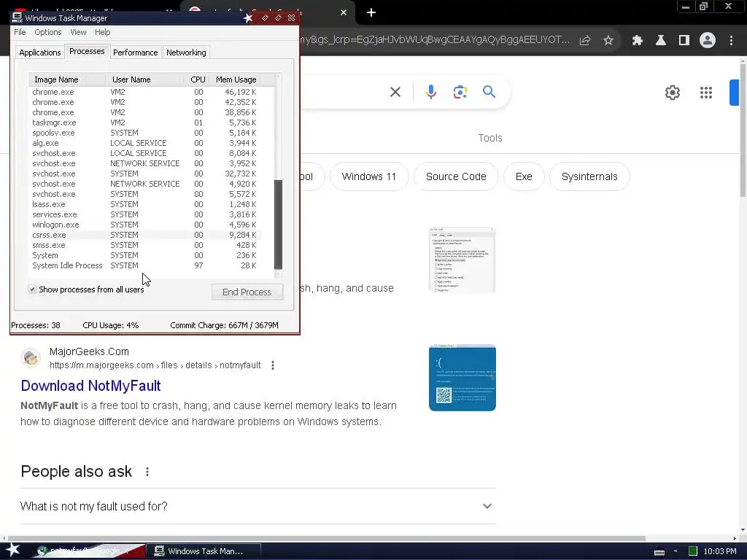Open Task Manager Options menu
Image resolution: width=747 pixels, height=560 pixels.
pos(47,32)
